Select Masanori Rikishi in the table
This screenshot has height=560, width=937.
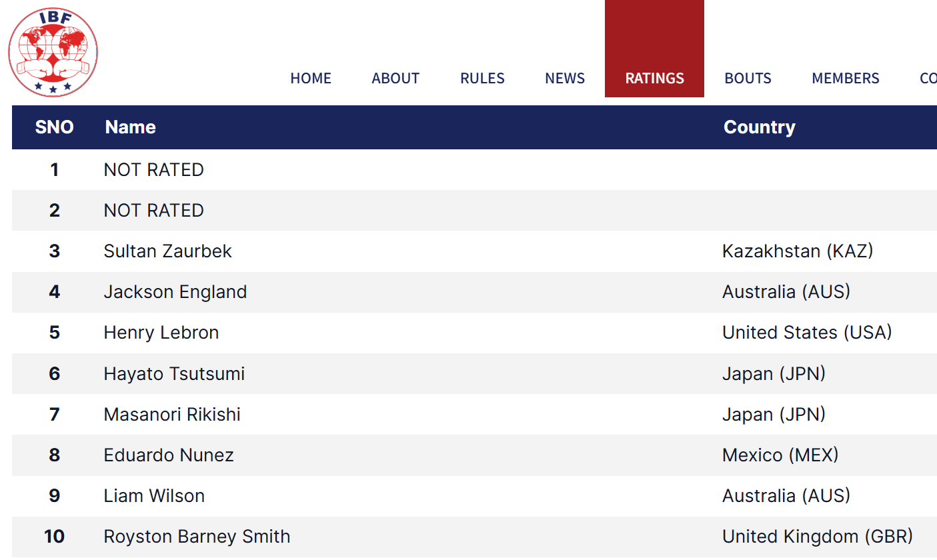point(172,414)
